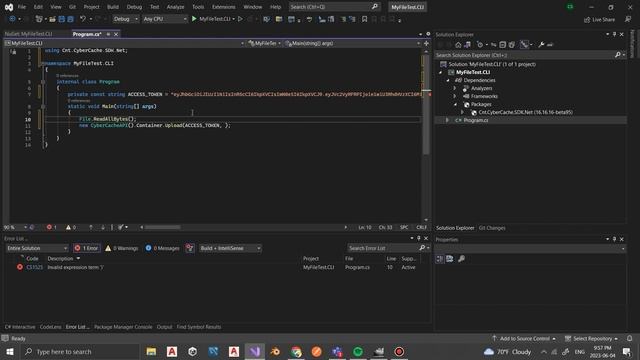This screenshot has height=360, width=640.
Task: Click feedback icon at top right
Action: 628,19
